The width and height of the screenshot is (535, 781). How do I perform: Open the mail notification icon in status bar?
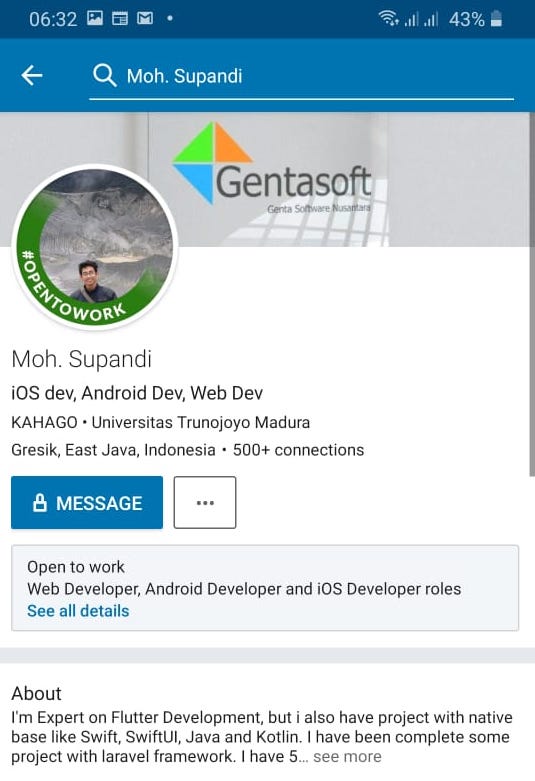145,19
